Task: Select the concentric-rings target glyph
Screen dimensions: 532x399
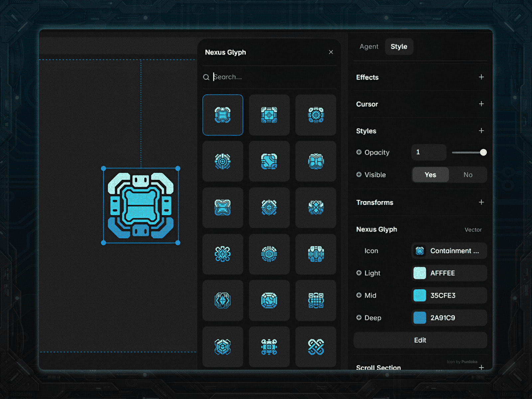Action: click(223, 161)
